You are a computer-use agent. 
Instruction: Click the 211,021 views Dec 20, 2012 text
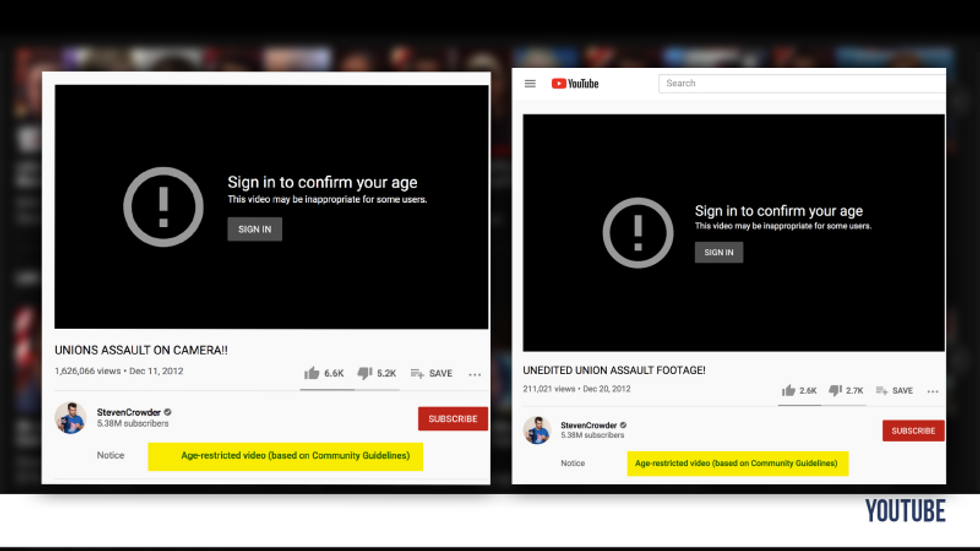(x=577, y=389)
